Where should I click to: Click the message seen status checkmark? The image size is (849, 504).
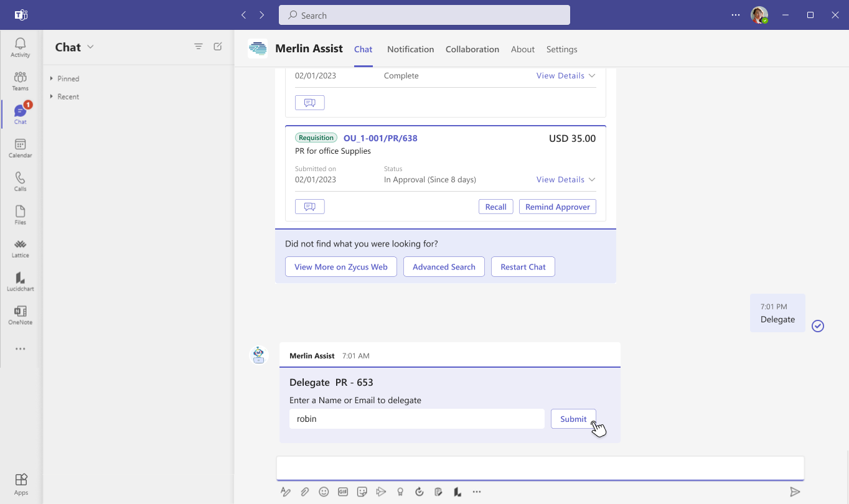coord(818,326)
